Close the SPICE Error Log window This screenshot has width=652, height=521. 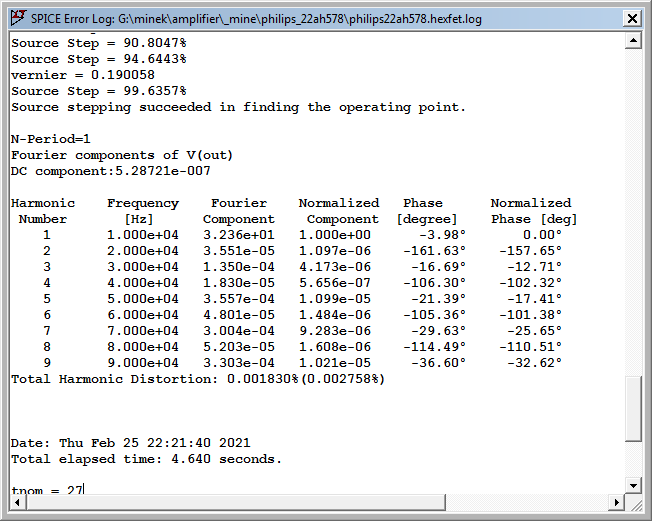click(632, 18)
